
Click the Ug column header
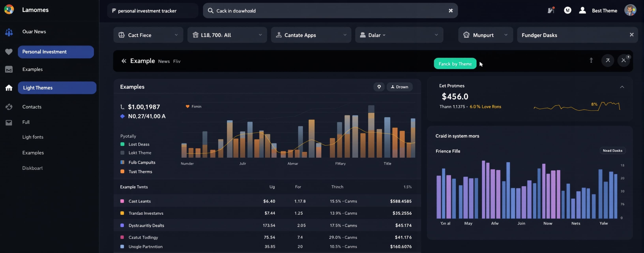[x=272, y=187]
